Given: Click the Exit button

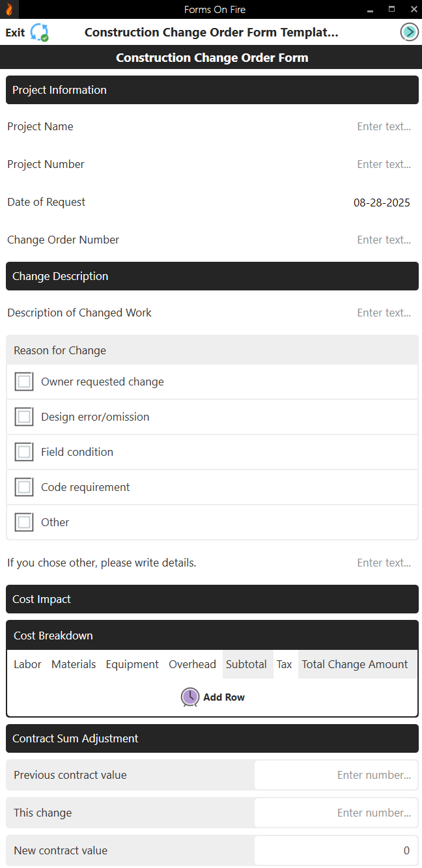Looking at the screenshot, I should tap(16, 31).
